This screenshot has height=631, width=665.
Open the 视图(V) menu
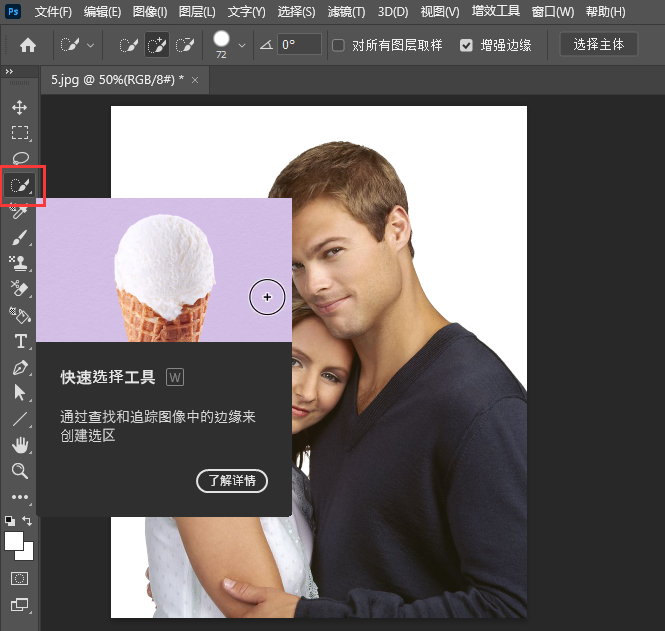pos(440,12)
